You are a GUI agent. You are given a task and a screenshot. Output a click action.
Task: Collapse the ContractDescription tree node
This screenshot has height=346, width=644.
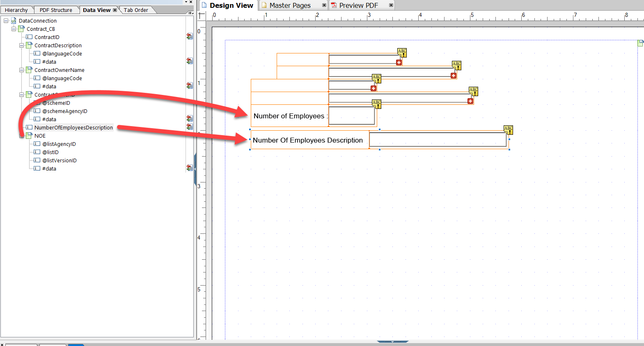pyautogui.click(x=21, y=45)
